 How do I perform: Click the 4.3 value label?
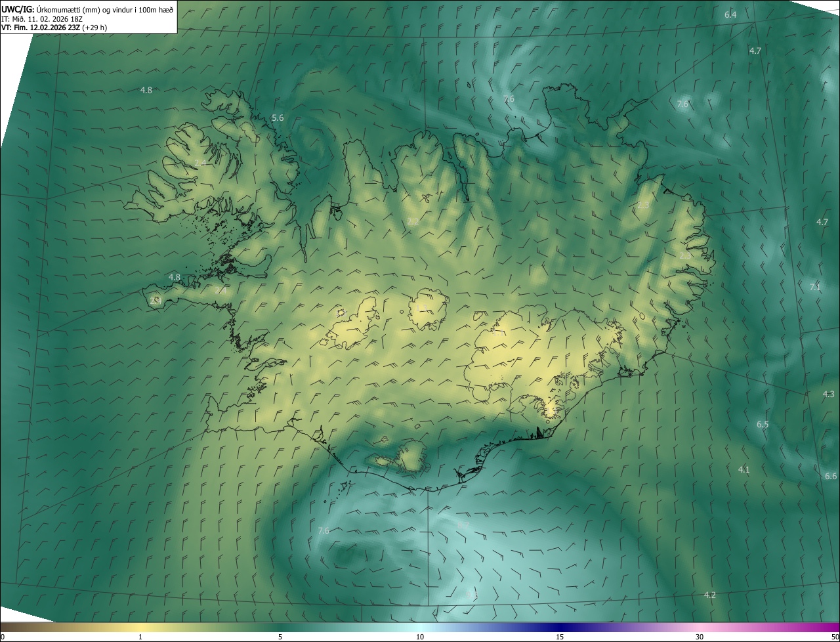coord(829,394)
